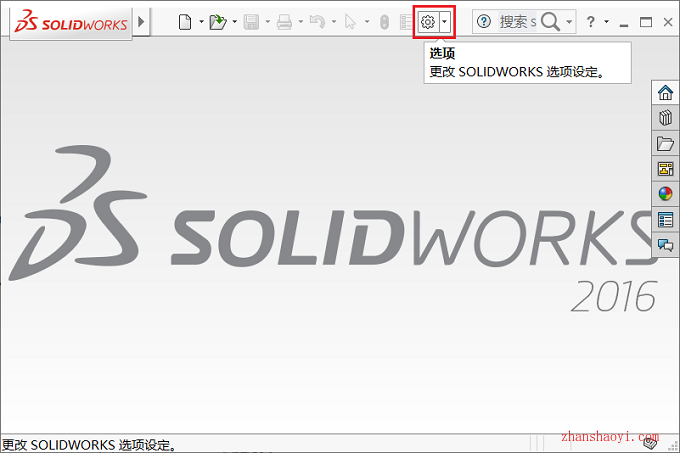Maximize the SOLIDWORKS window
The height and width of the screenshot is (453, 680).
click(x=646, y=22)
